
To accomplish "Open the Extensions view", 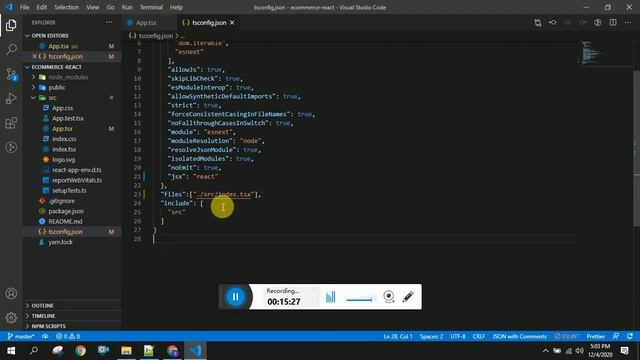I will pyautogui.click(x=11, y=122).
